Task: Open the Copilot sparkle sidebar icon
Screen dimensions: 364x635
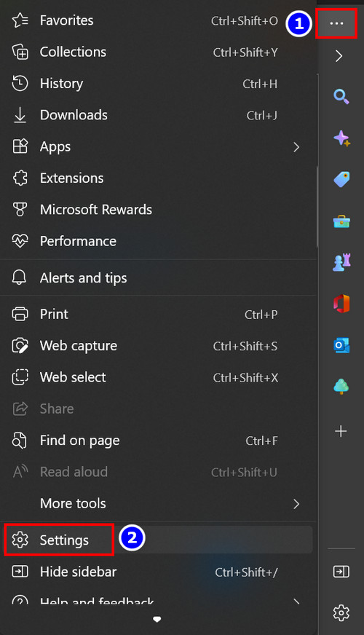Action: click(x=341, y=138)
